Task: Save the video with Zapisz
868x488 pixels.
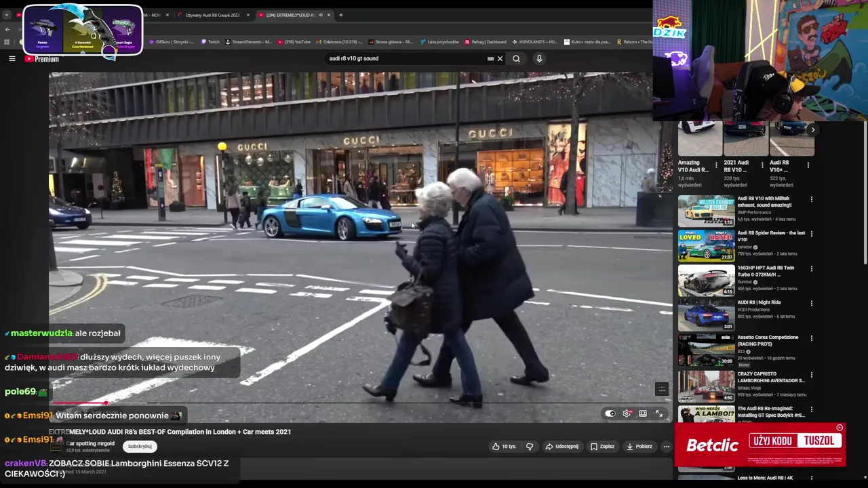Action: (x=602, y=447)
